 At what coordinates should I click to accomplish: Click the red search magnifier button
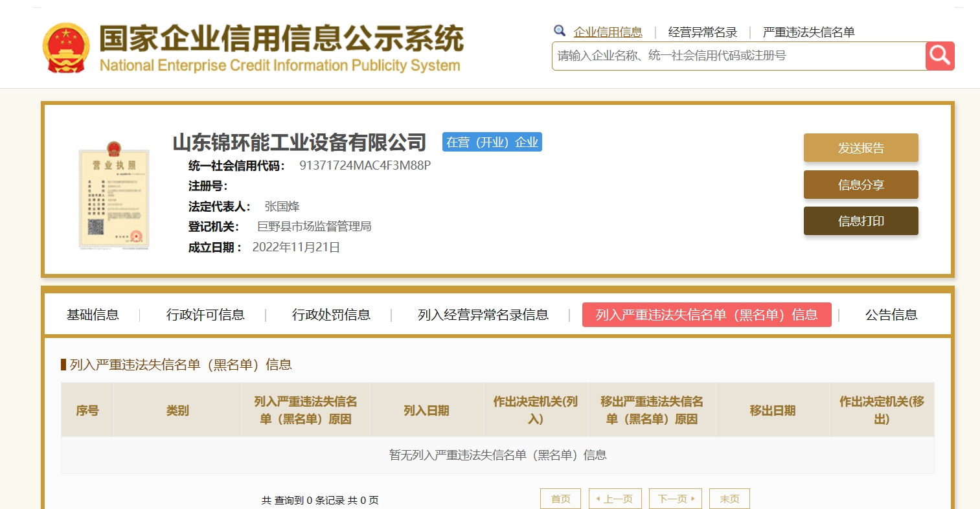940,56
